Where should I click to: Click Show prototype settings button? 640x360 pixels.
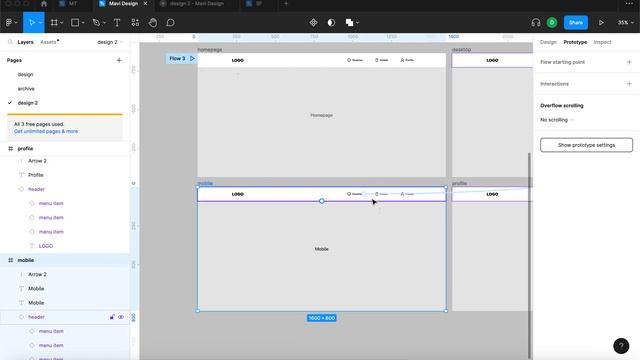[586, 145]
